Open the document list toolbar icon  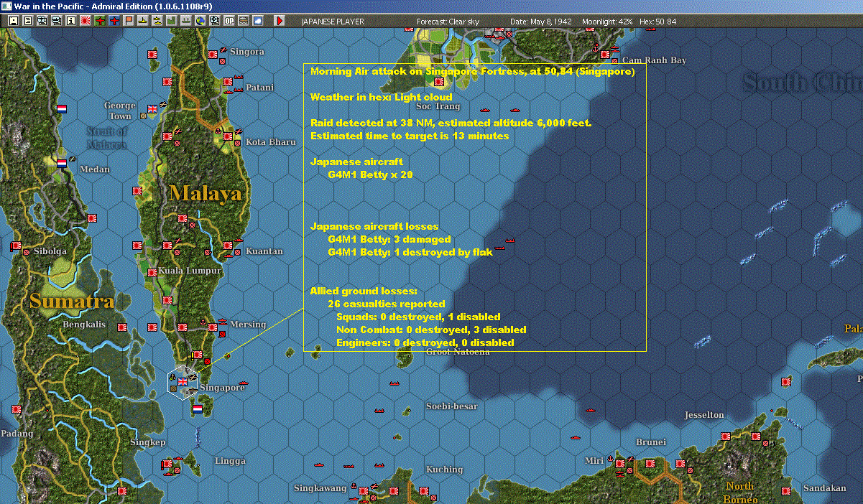pos(27,22)
